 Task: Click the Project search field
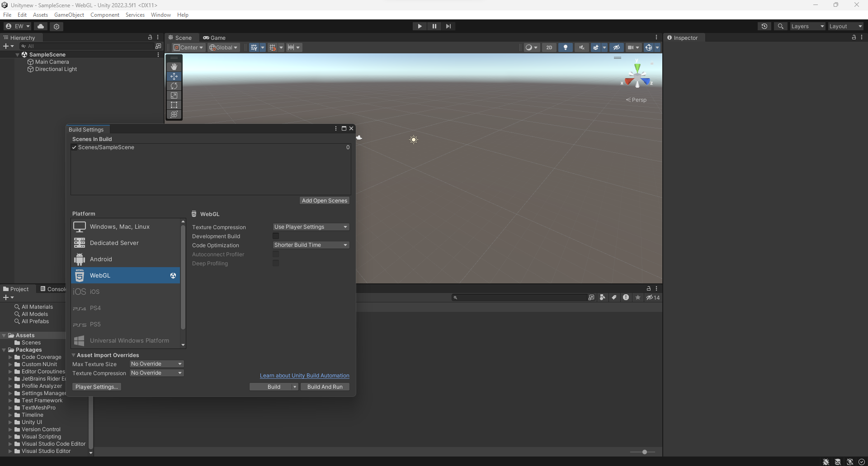520,297
